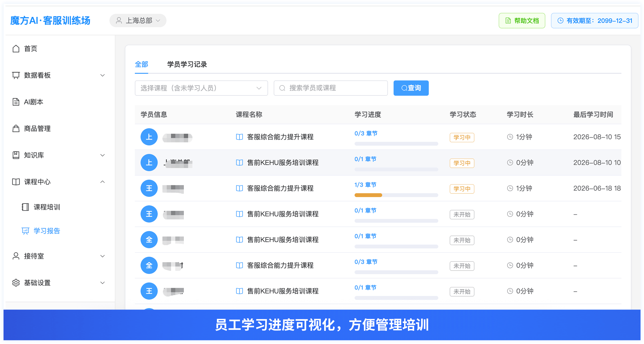Click the document icon in 帮助文档

pyautogui.click(x=508, y=21)
